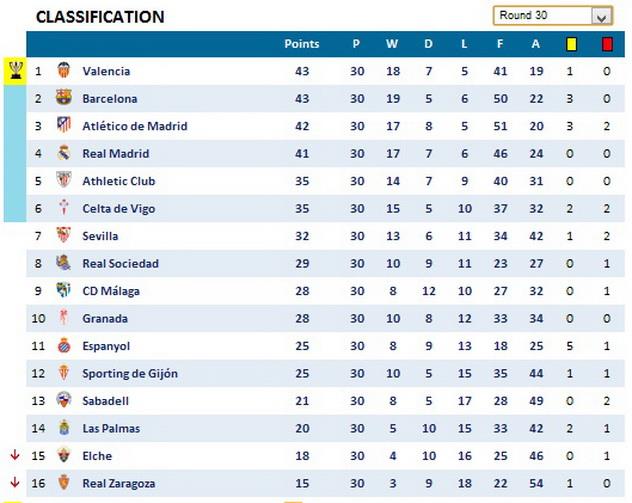
Task: Open the Real Sociedad team link
Action: [x=121, y=264]
